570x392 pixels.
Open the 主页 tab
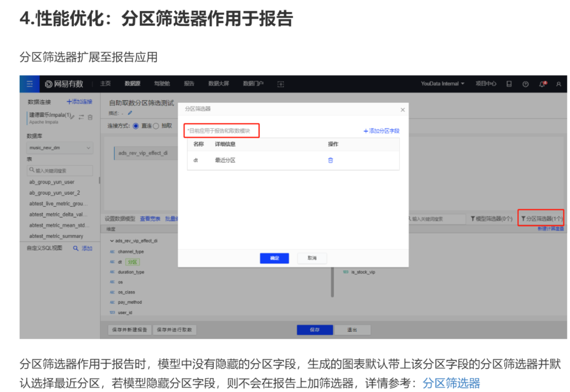point(106,83)
